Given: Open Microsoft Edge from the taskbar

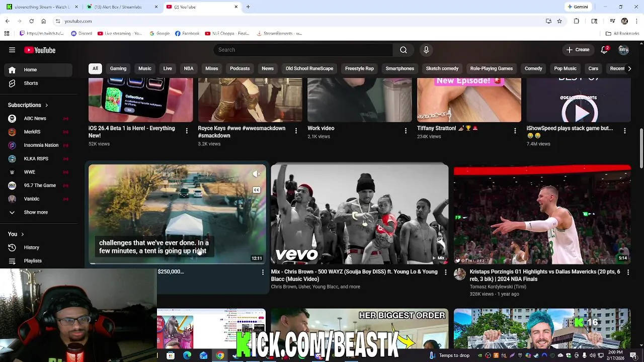Looking at the screenshot, I should pyautogui.click(x=187, y=355).
